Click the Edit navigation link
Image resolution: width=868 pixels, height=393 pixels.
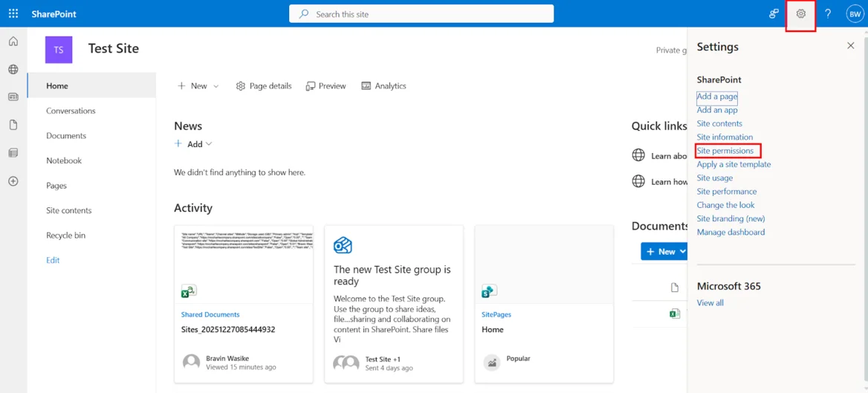54,260
